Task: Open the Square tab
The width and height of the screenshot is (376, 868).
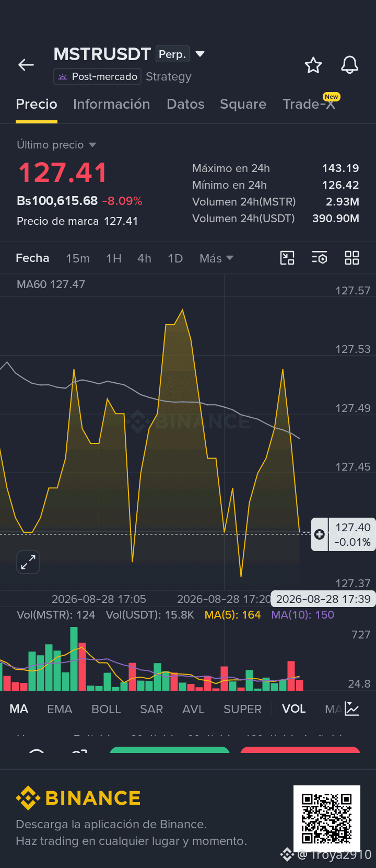Action: click(243, 104)
